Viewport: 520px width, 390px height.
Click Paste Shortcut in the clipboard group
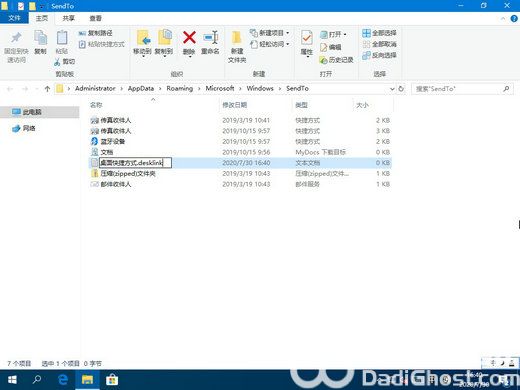101,44
